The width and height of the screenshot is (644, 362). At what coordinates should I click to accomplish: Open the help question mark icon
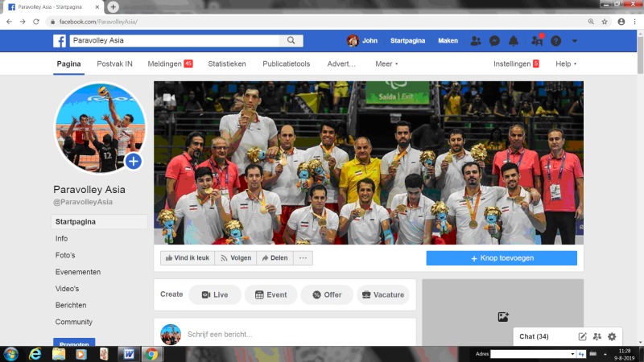coord(555,41)
